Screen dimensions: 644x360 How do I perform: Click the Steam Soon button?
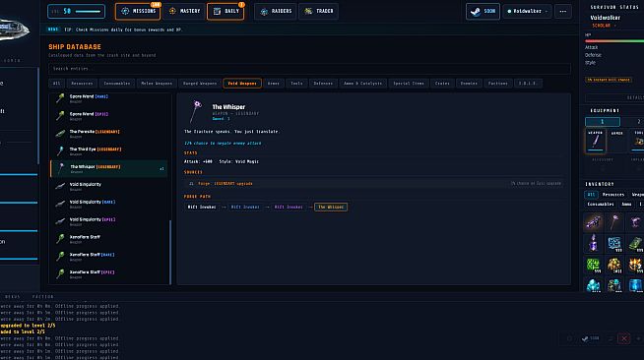[x=483, y=11]
